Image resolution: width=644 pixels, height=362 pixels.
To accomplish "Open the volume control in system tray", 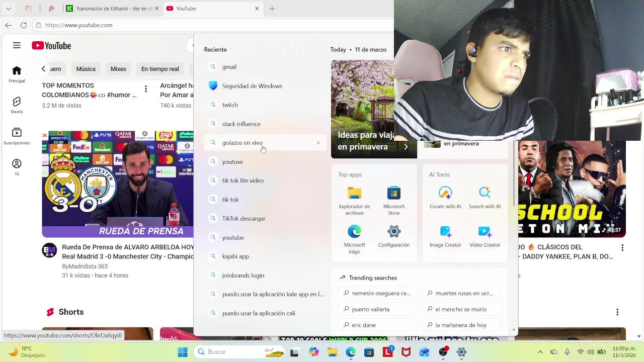I will click(591, 352).
